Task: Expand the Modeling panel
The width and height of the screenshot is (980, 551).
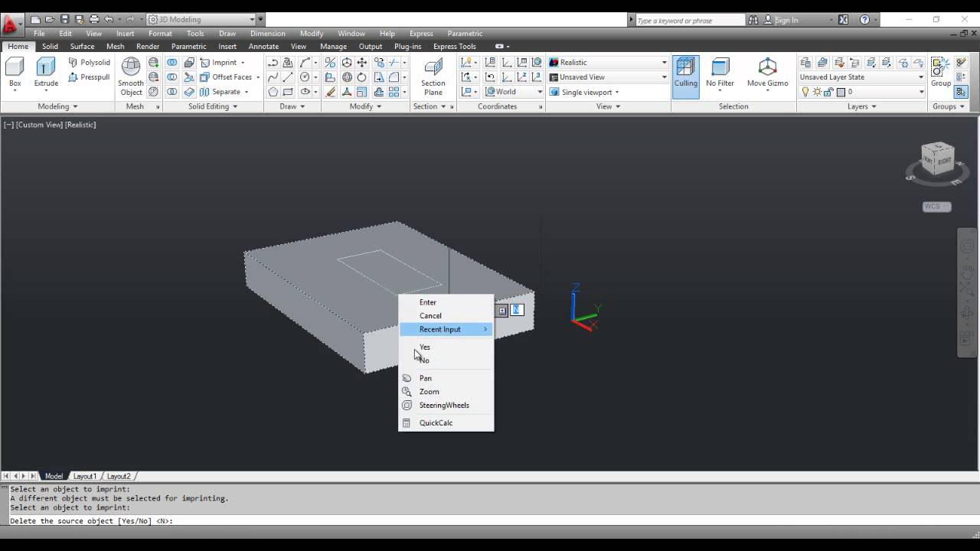Action: pyautogui.click(x=58, y=106)
